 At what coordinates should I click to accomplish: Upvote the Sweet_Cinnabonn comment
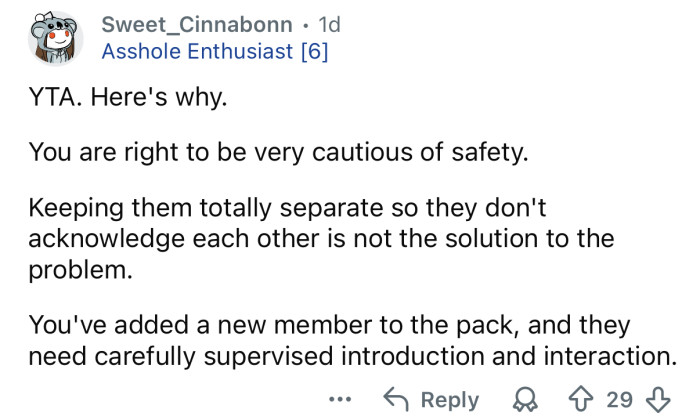click(589, 399)
